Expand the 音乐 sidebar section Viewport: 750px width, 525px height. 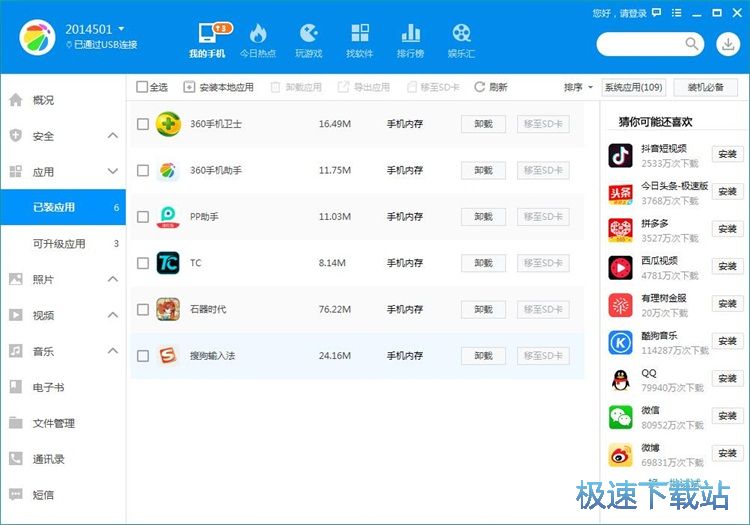coord(113,350)
